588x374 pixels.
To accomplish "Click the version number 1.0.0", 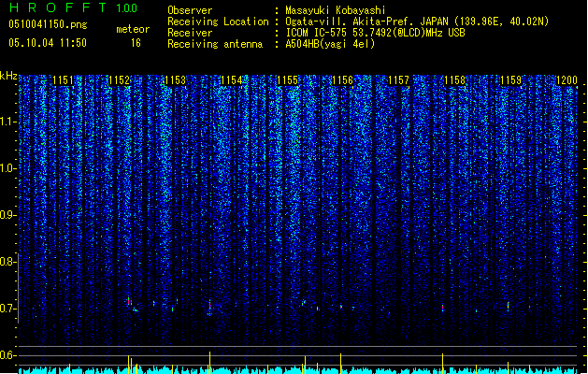I will (x=127, y=7).
